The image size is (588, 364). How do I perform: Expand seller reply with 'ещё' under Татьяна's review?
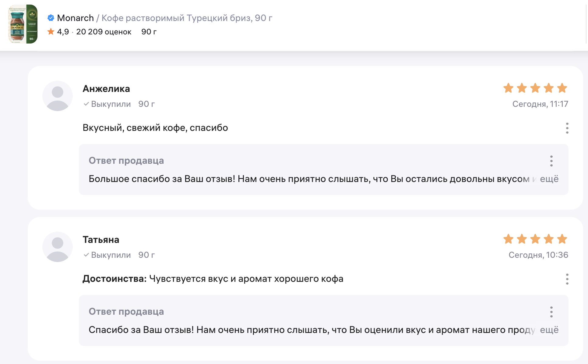click(x=549, y=330)
